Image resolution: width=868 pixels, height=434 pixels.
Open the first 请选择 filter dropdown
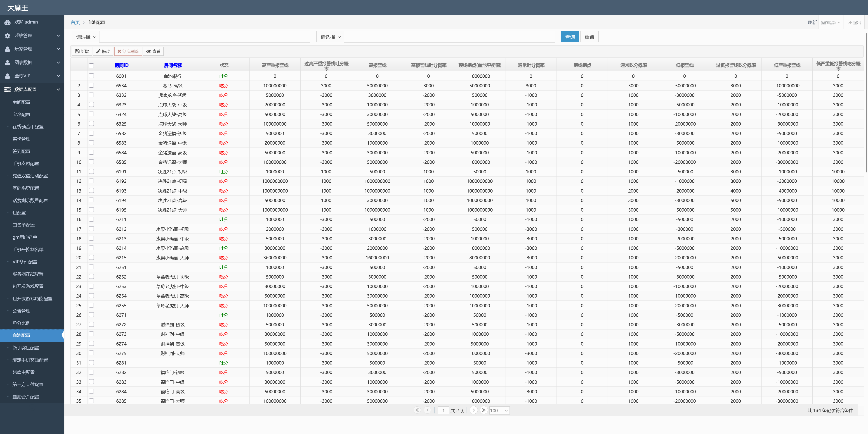[86, 37]
